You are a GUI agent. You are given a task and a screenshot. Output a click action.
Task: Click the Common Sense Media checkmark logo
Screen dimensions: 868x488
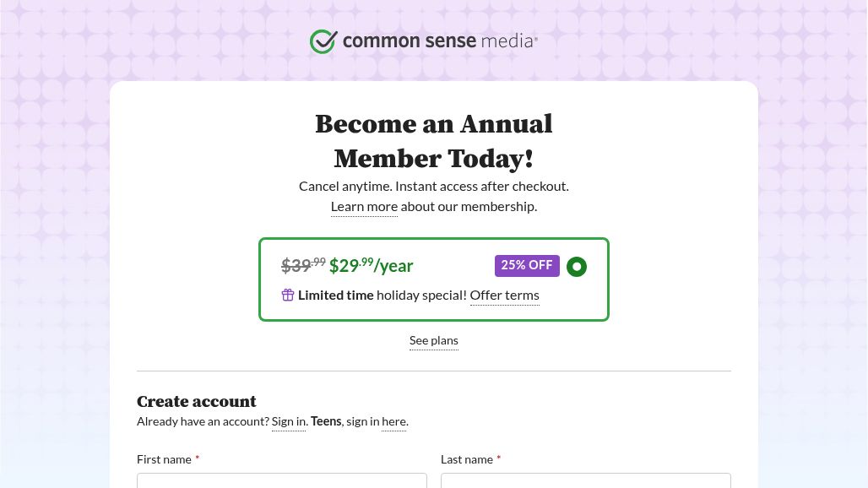(x=323, y=41)
